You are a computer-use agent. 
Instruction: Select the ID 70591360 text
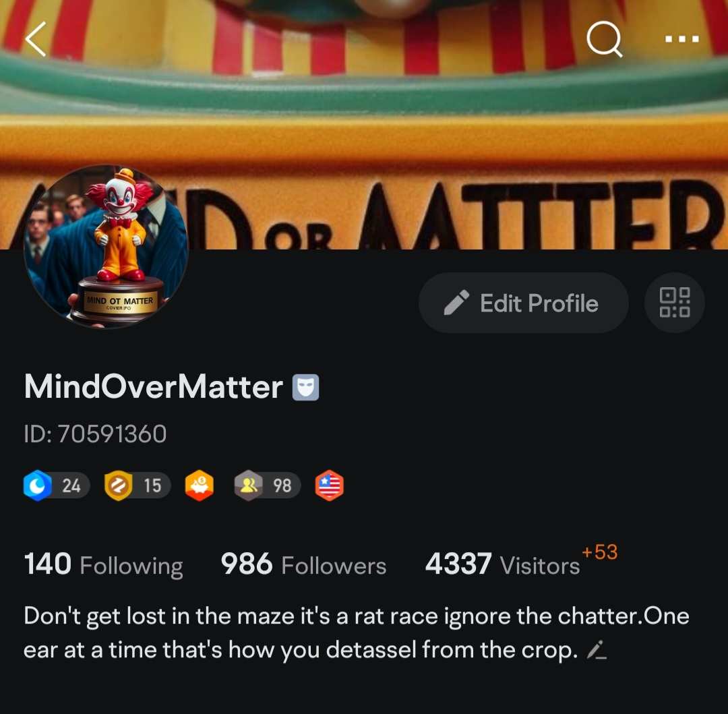95,434
